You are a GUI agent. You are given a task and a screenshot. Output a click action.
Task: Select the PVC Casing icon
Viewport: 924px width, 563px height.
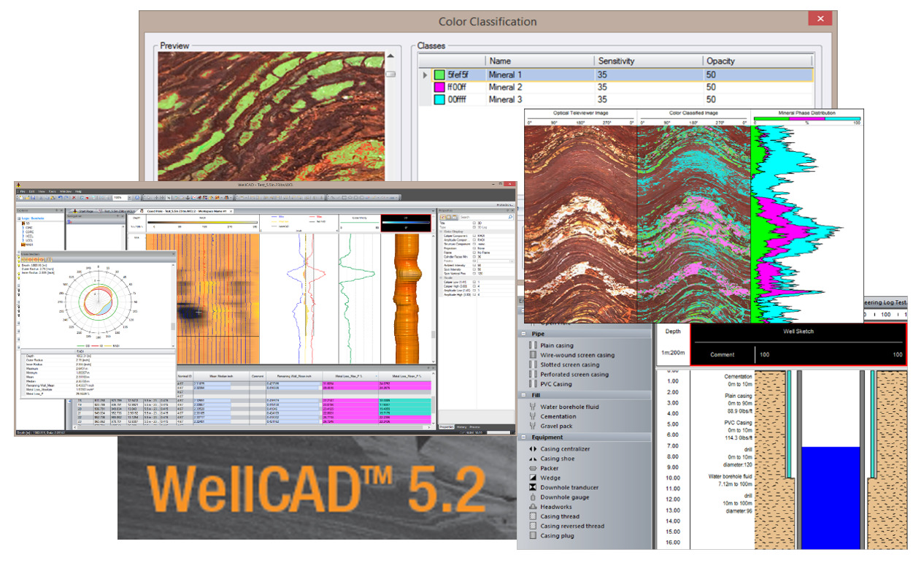coord(531,383)
